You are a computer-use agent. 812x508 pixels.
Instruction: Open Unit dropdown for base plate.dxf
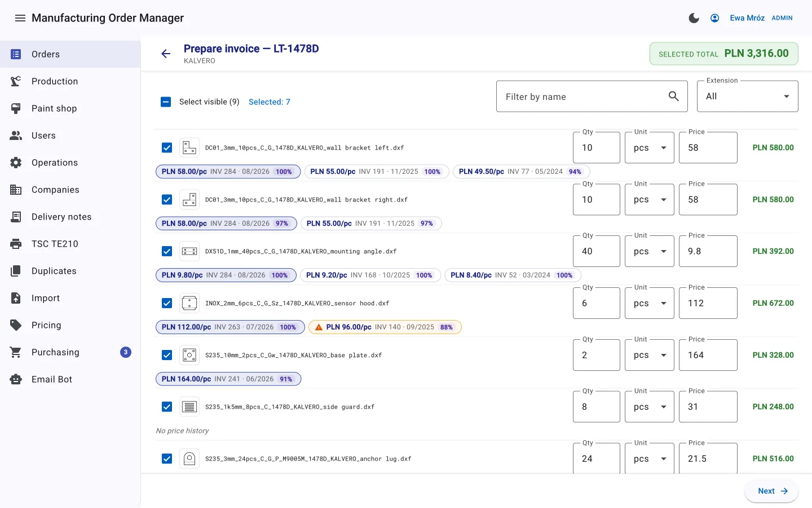pos(650,355)
